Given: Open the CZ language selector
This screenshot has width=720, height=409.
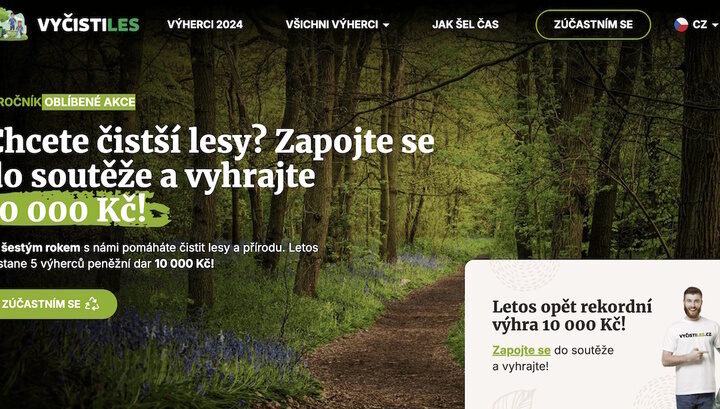Looking at the screenshot, I should pos(696,24).
